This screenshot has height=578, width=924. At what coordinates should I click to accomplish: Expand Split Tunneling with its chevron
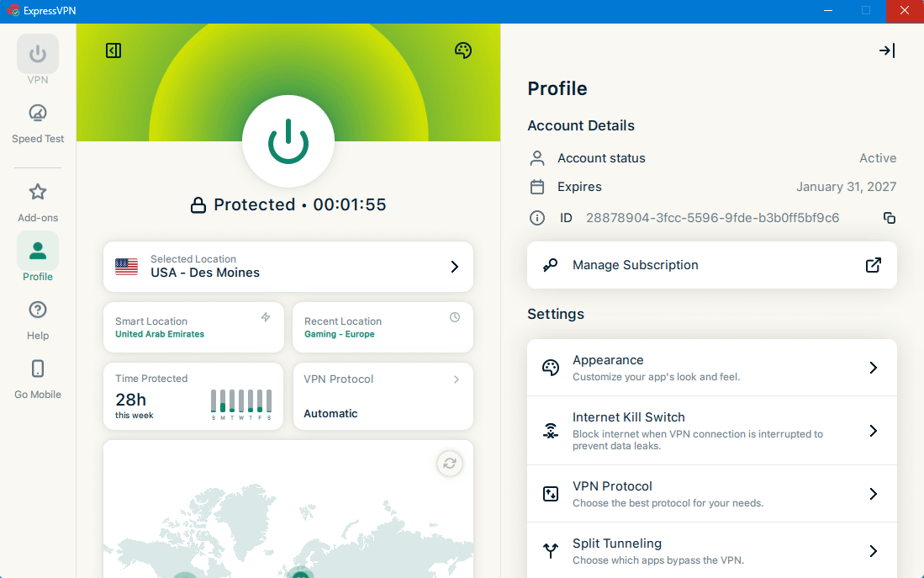pos(874,551)
